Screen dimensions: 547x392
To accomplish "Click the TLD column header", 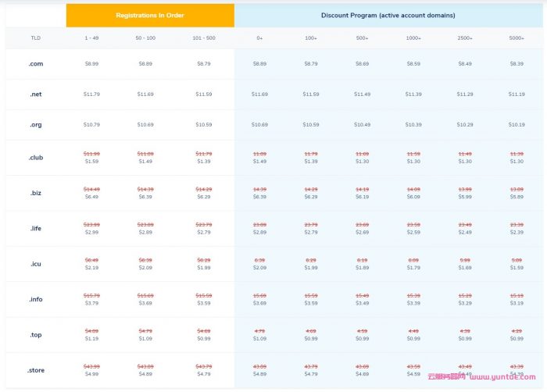I will coord(35,37).
